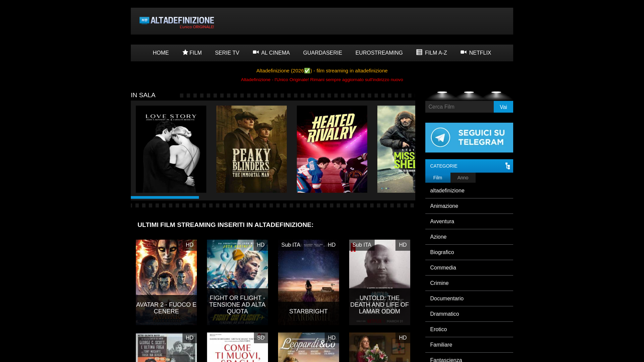Open the Commedia category
Image resolution: width=644 pixels, height=362 pixels.
coord(469,268)
